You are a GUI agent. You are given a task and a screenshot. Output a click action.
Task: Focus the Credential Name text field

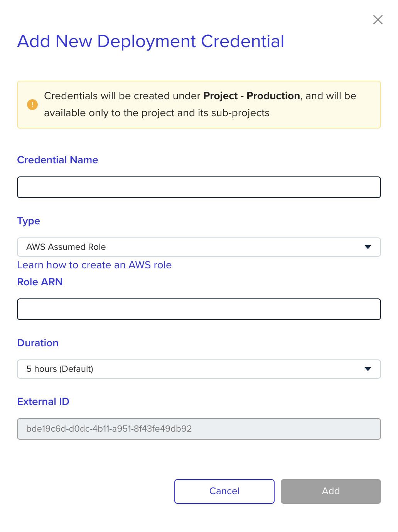tap(199, 187)
